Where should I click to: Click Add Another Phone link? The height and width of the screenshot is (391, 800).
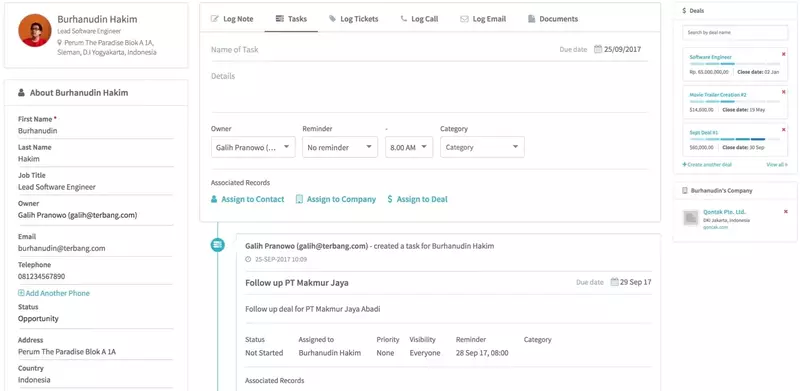(54, 293)
